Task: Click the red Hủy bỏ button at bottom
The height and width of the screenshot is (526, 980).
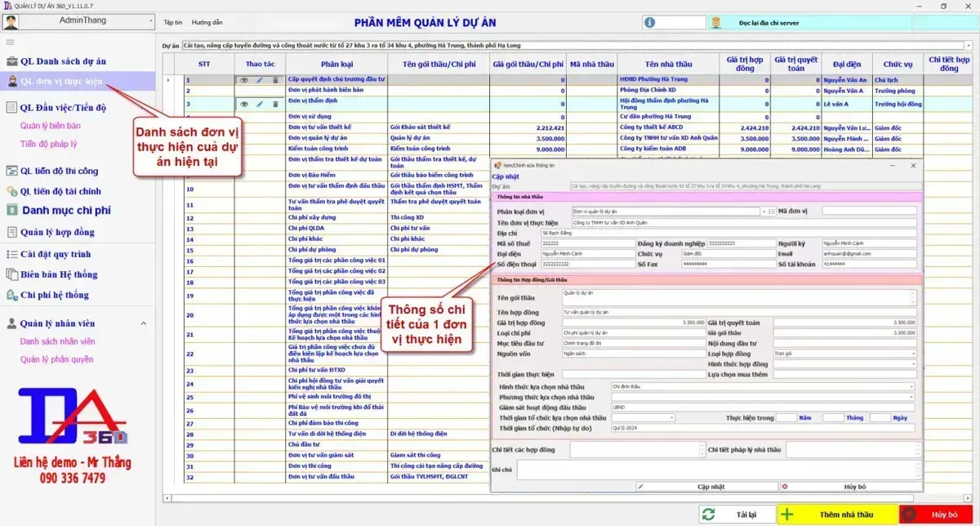Action: pyautogui.click(x=938, y=515)
